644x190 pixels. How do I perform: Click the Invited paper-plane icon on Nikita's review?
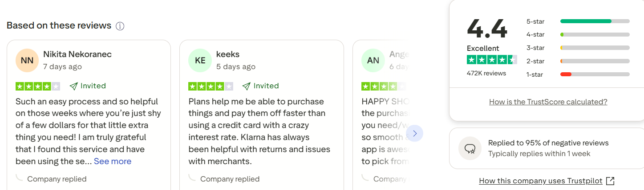(74, 86)
